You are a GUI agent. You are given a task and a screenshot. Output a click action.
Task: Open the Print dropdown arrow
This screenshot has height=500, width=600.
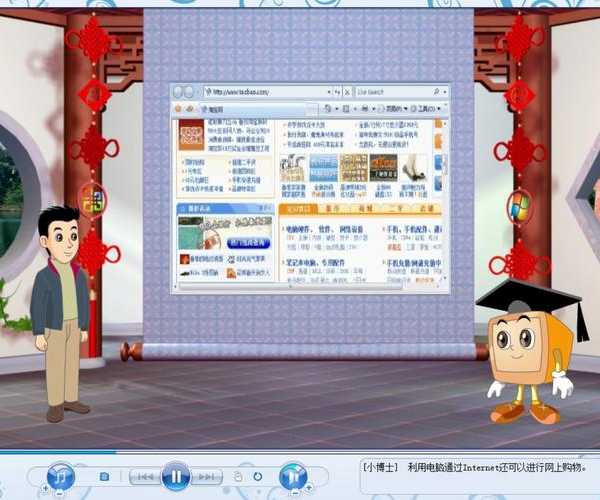pos(373,109)
